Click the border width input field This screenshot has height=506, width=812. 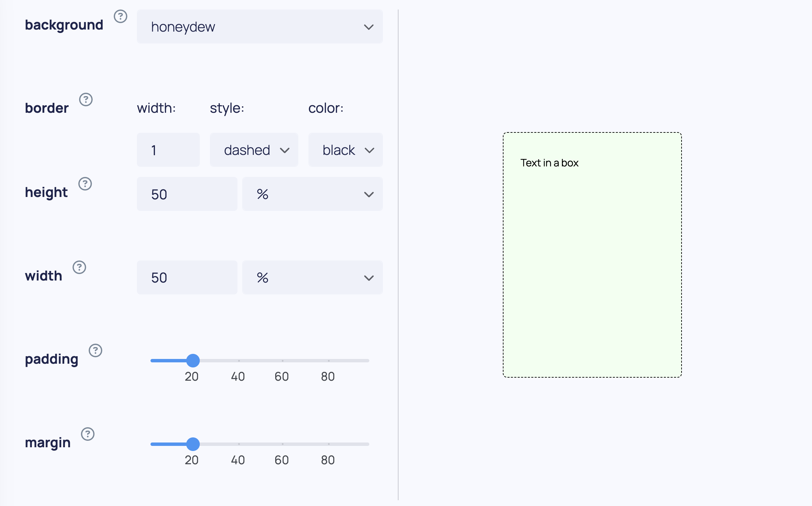click(169, 150)
